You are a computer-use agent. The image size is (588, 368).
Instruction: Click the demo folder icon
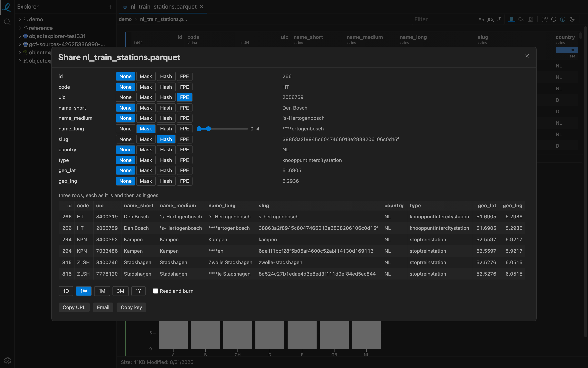(26, 19)
